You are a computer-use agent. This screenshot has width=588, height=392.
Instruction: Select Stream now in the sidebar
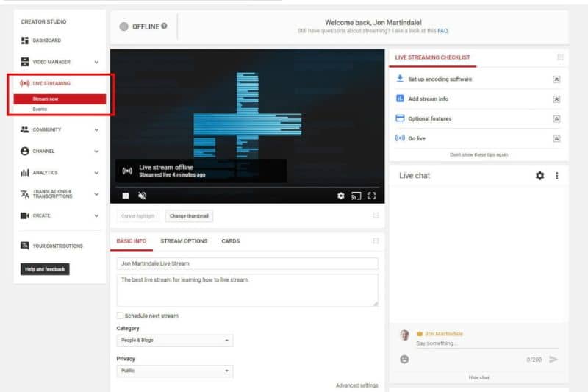pyautogui.click(x=60, y=99)
